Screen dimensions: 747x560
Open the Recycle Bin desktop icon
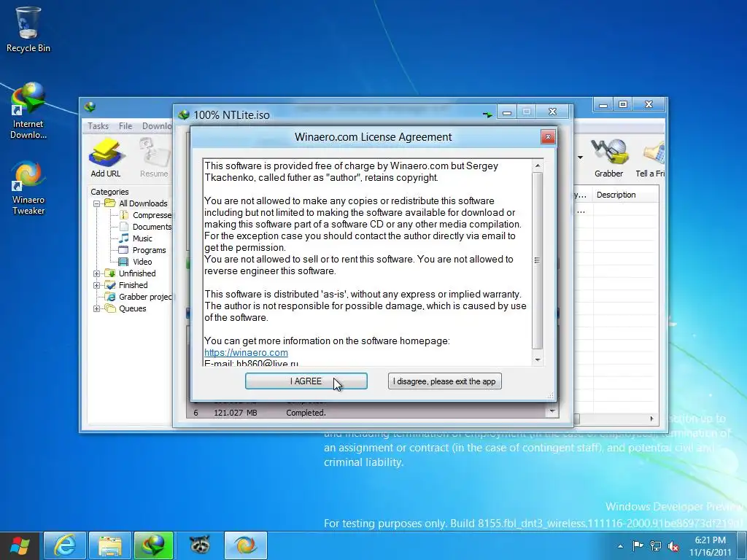point(28,29)
